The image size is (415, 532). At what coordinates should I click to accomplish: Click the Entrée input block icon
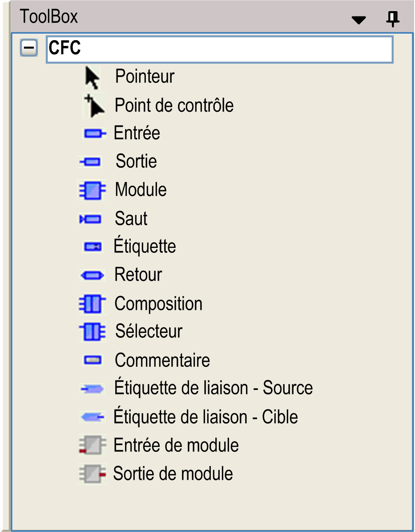click(94, 133)
